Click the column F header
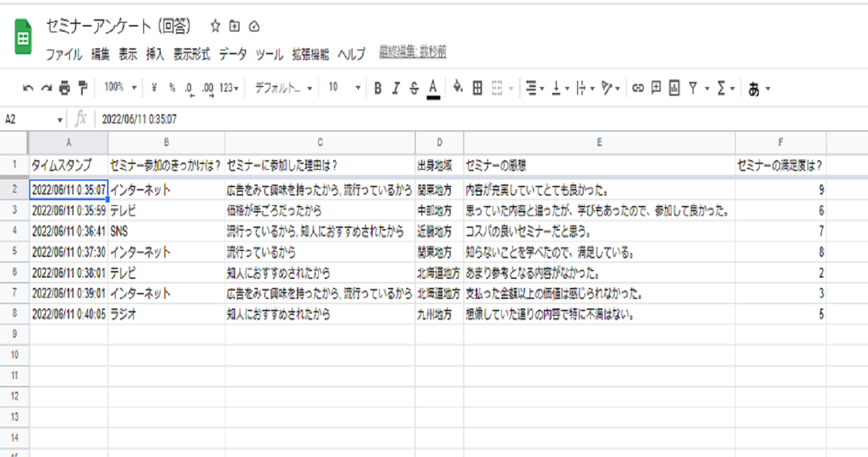This screenshot has height=457, width=868. (780, 142)
